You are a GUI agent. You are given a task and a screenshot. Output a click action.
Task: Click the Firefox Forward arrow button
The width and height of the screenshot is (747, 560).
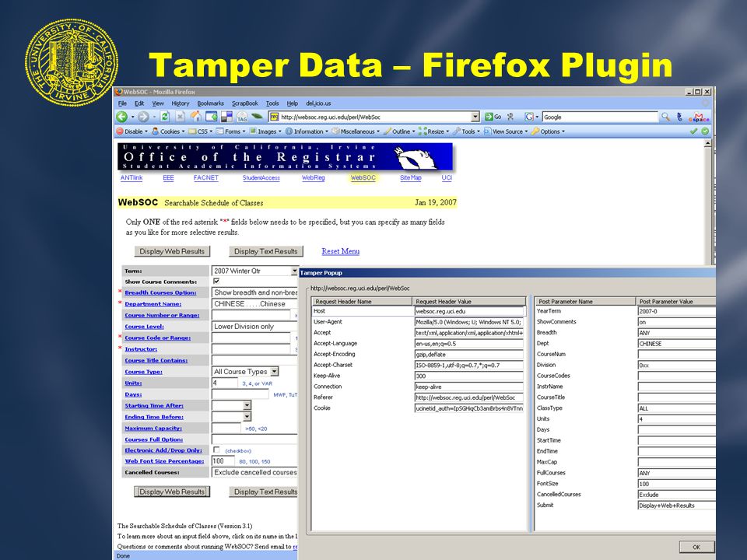tap(143, 117)
